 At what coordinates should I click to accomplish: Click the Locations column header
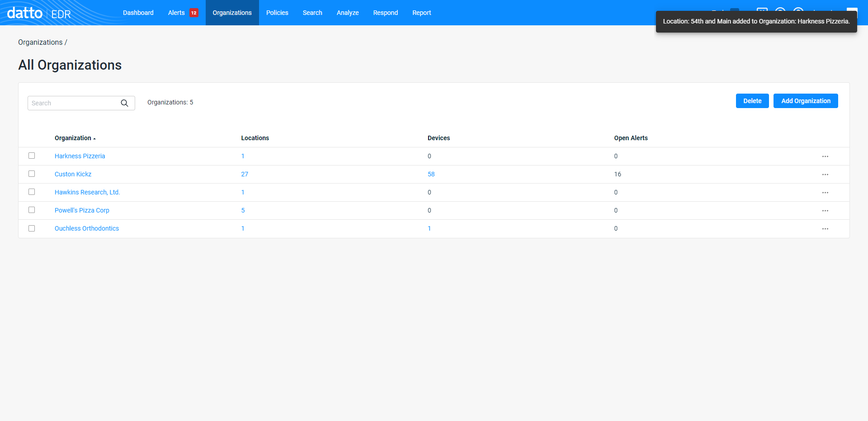(x=255, y=138)
